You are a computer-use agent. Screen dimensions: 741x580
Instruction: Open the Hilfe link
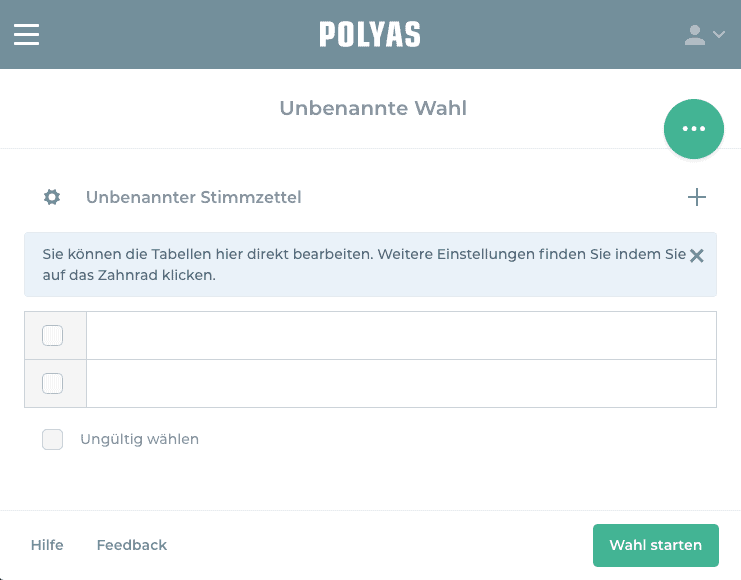point(47,545)
